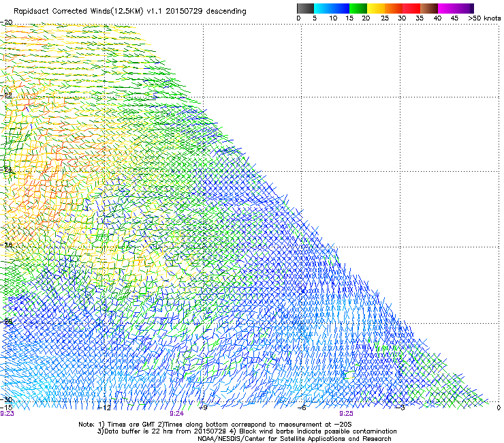Click the 'Data buffer is 22 hrs' note line
504x443 pixels.
(247, 431)
